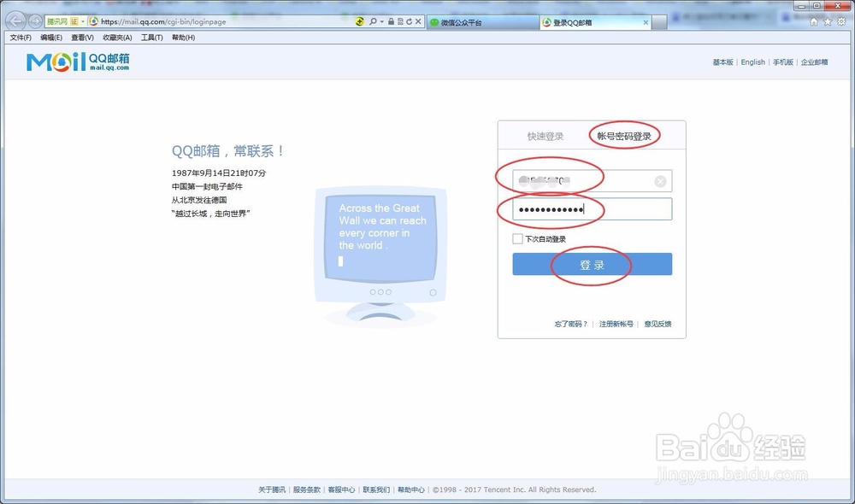Click the password input field
The image size is (855, 504).
point(592,209)
